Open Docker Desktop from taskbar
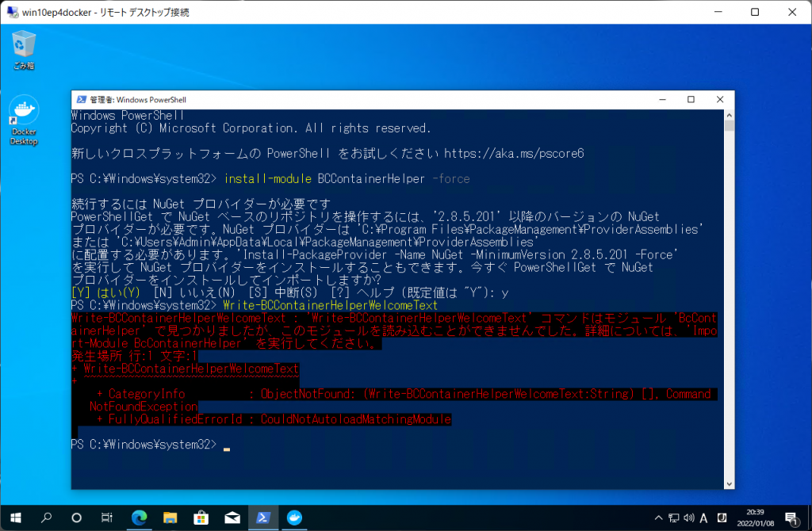 294,518
